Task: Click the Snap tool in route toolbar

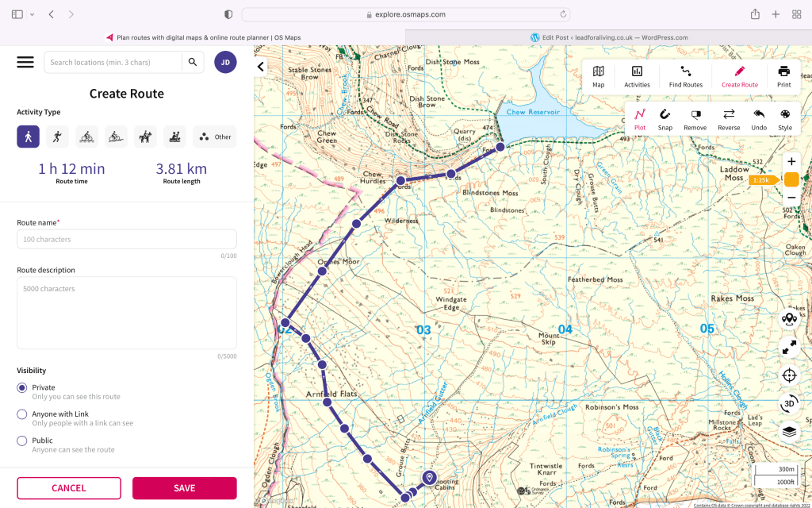Action: (x=665, y=118)
